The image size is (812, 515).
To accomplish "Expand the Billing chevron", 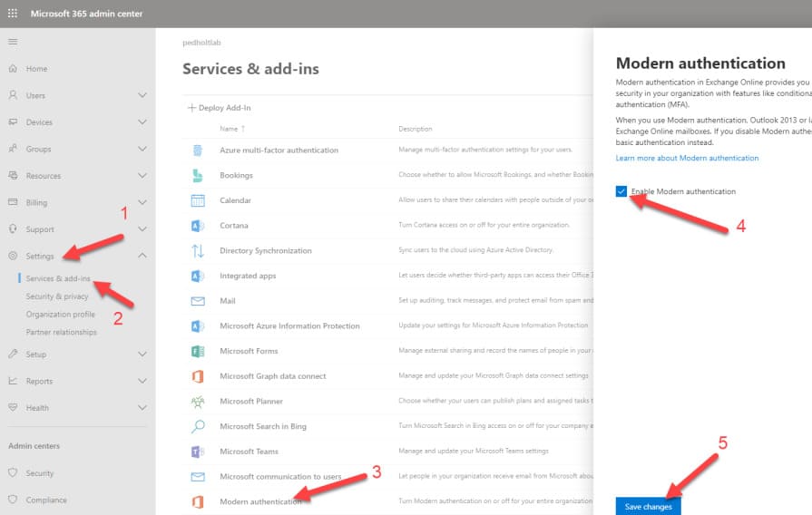I will 142,202.
